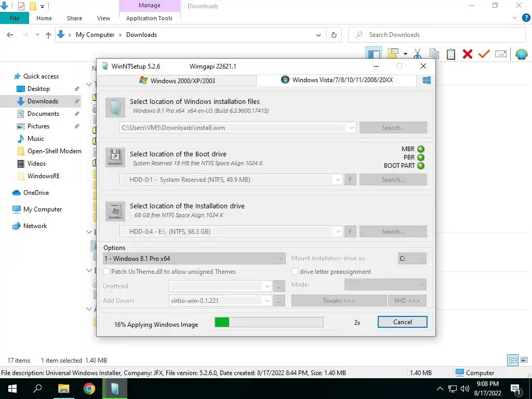Click the Applying Windows Image progress bar

269,322
